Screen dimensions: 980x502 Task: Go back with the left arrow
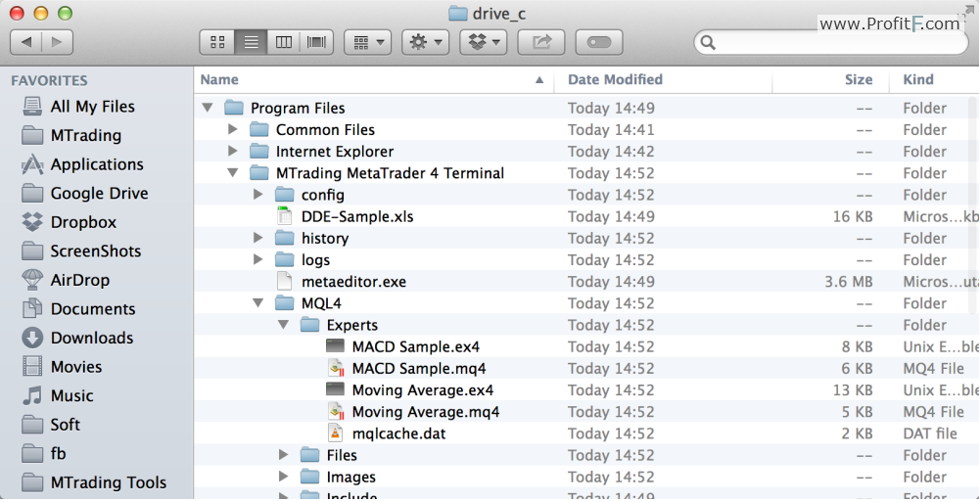point(26,42)
